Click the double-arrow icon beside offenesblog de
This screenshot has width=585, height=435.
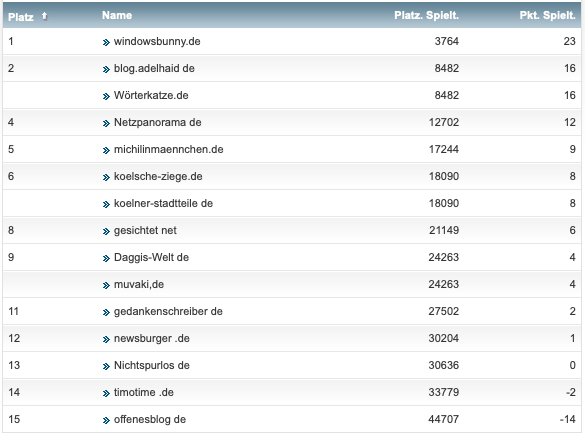(106, 421)
